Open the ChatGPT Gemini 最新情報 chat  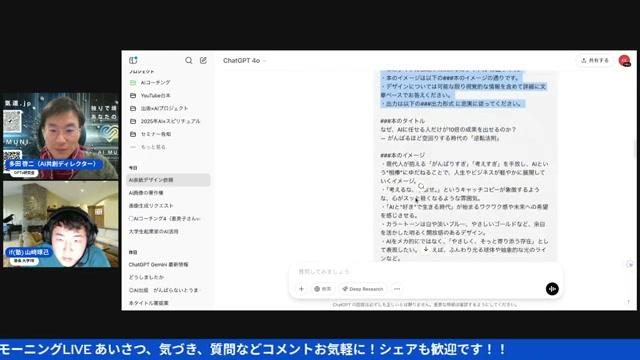[168, 264]
